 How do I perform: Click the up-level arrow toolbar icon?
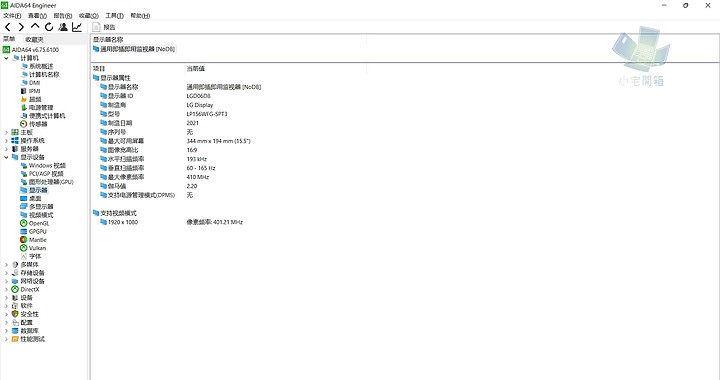pos(35,27)
